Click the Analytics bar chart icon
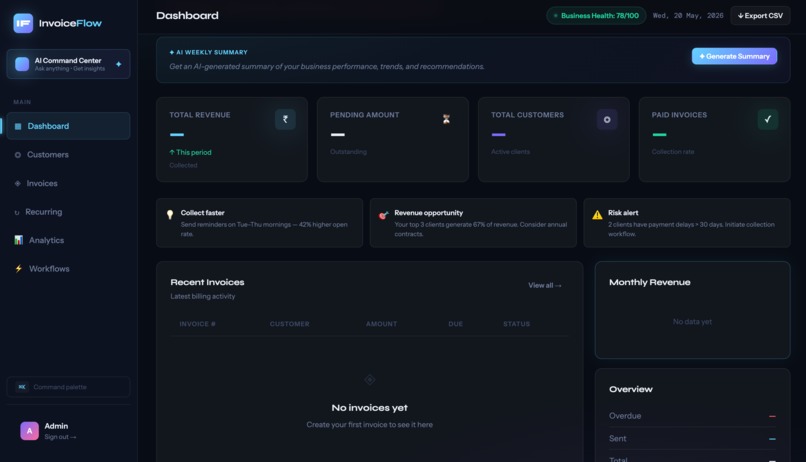 [x=19, y=240]
